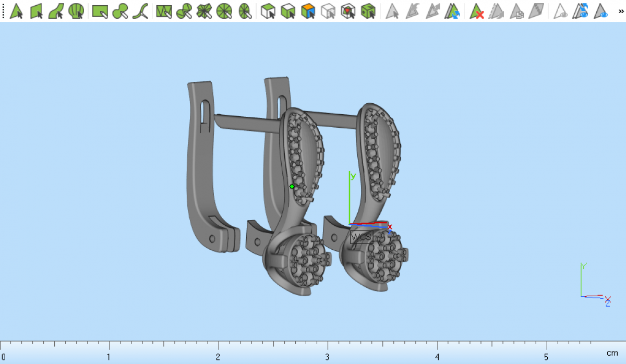Viewport: 626px width, 364px height.
Task: Click the red X delete triangles icon
Action: pos(477,11)
